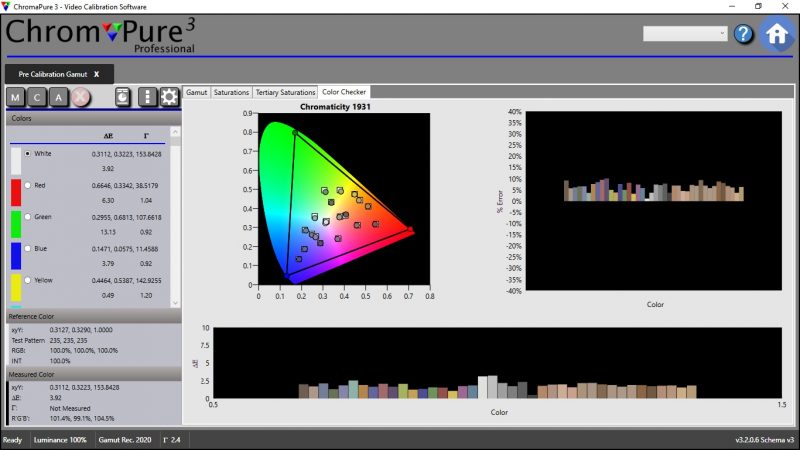Click the M measure button
The image size is (800, 450).
(16, 97)
